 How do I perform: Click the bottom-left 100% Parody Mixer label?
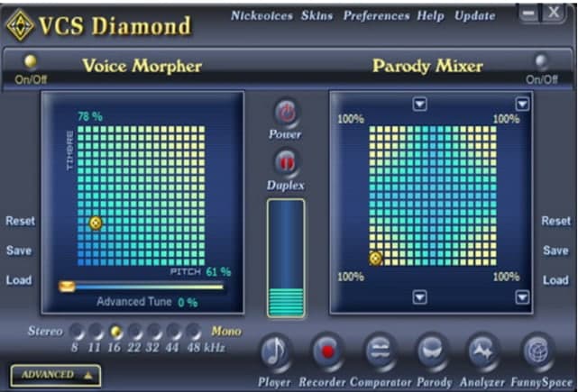tap(351, 277)
